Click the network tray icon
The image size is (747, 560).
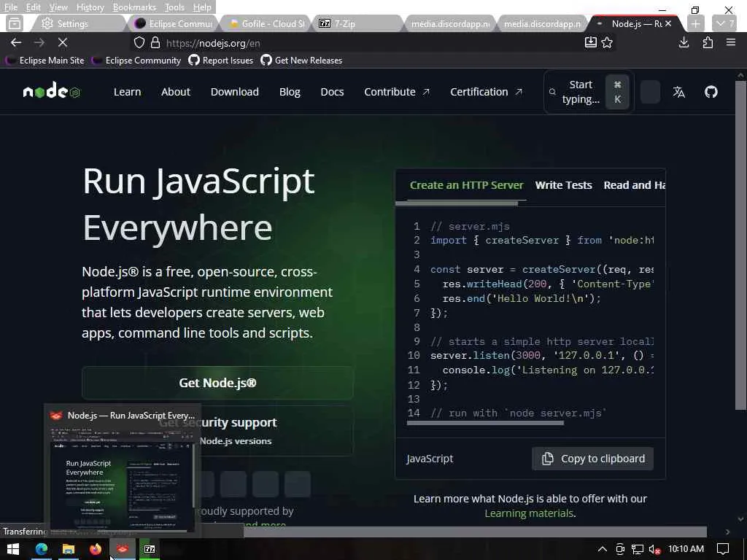(x=638, y=549)
